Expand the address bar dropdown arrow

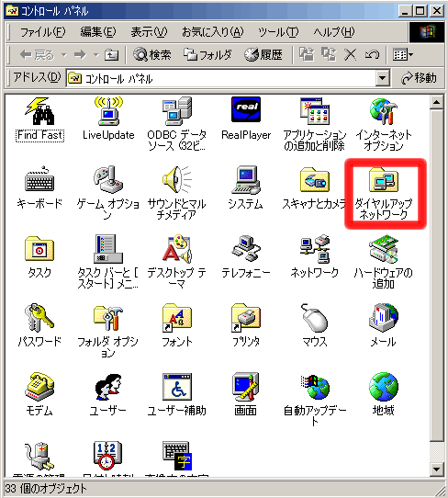tap(383, 78)
